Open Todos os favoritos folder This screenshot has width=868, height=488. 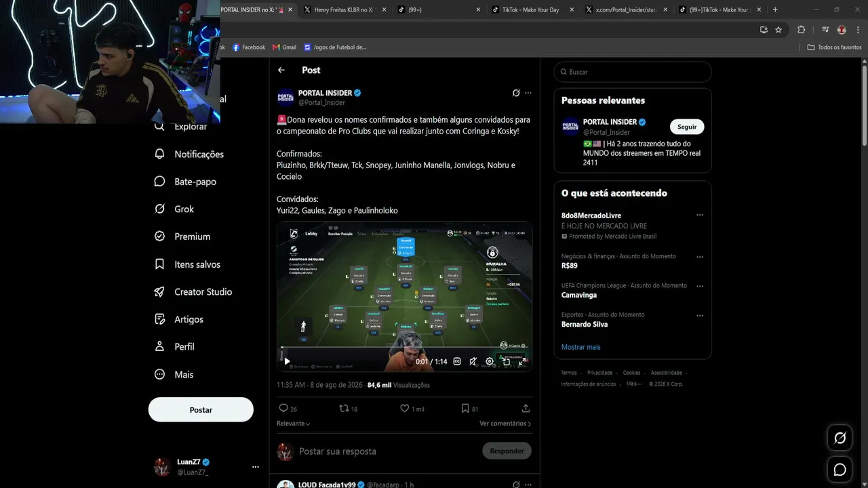(835, 47)
